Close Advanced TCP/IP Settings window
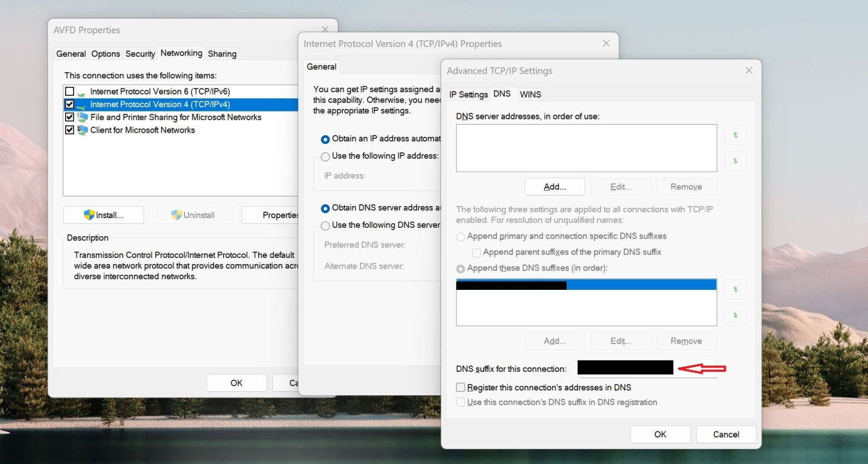Screen dimensions: 868x464 (749, 71)
